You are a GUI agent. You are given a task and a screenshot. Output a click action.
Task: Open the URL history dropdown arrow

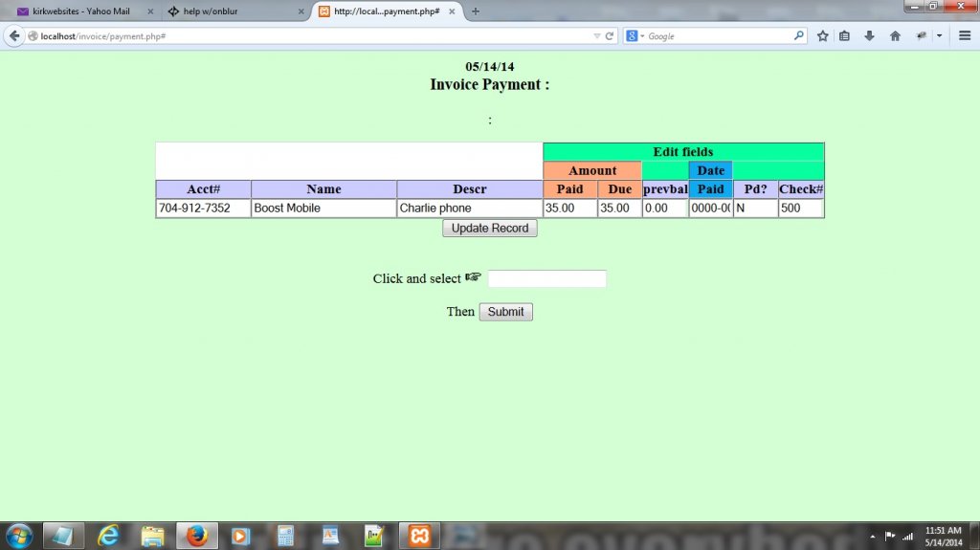[x=597, y=36]
